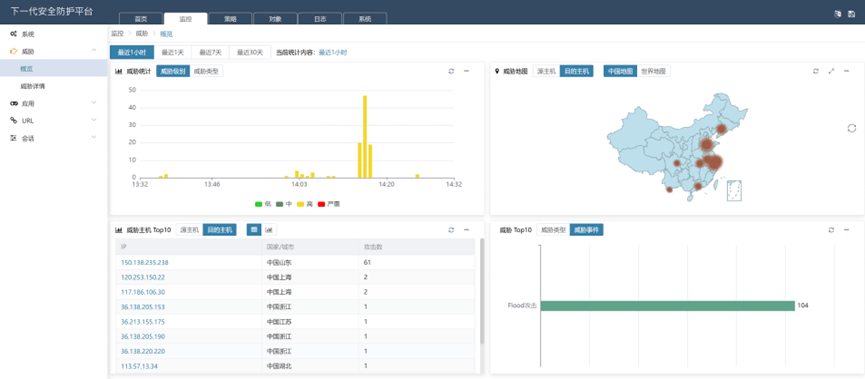Switch map to 世界地图

[653, 71]
